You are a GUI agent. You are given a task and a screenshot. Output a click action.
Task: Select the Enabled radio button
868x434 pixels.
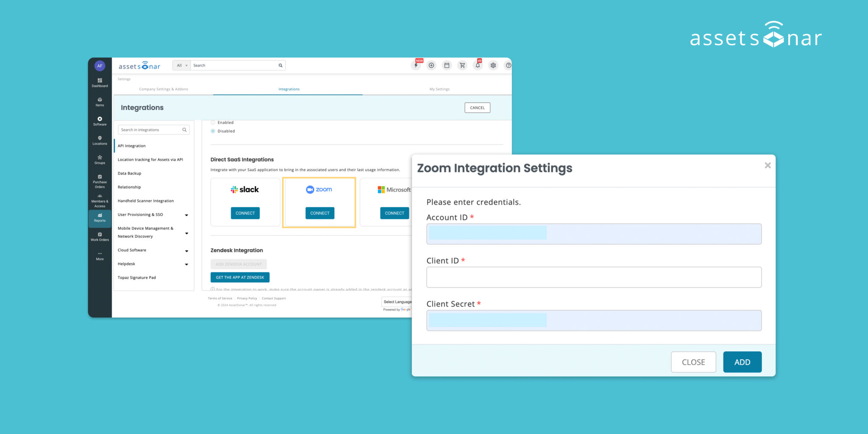click(x=213, y=122)
